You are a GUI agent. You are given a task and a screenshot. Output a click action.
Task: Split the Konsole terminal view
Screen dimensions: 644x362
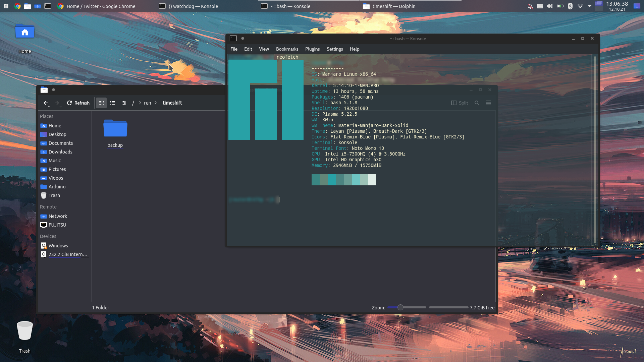tap(459, 103)
